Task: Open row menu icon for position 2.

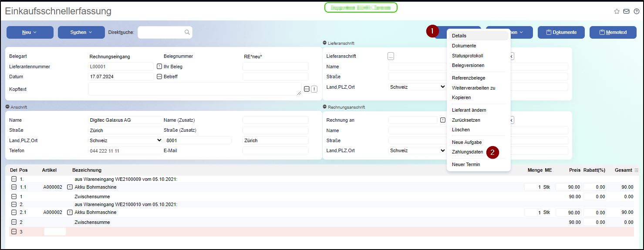Action: 14,204
